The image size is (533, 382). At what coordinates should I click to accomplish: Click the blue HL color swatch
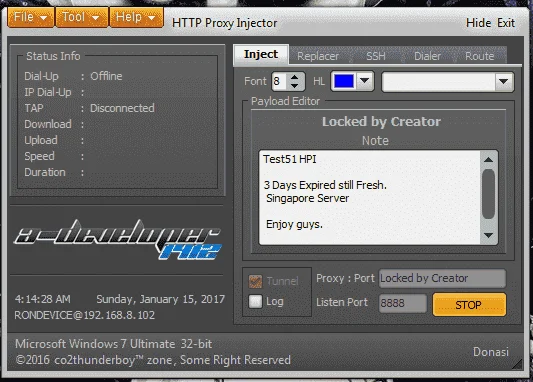[344, 81]
